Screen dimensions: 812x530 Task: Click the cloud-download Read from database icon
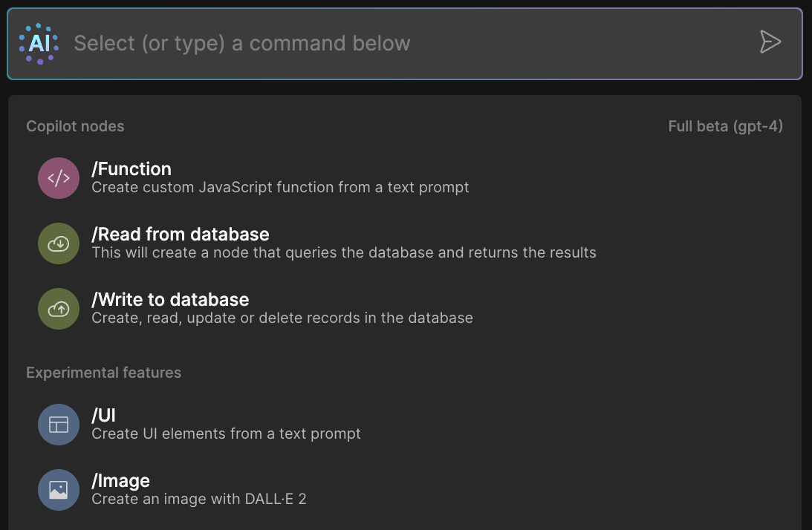59,243
